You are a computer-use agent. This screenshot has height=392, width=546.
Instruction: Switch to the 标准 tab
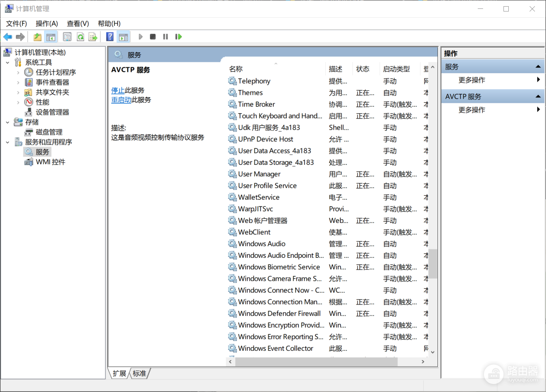[x=140, y=373]
